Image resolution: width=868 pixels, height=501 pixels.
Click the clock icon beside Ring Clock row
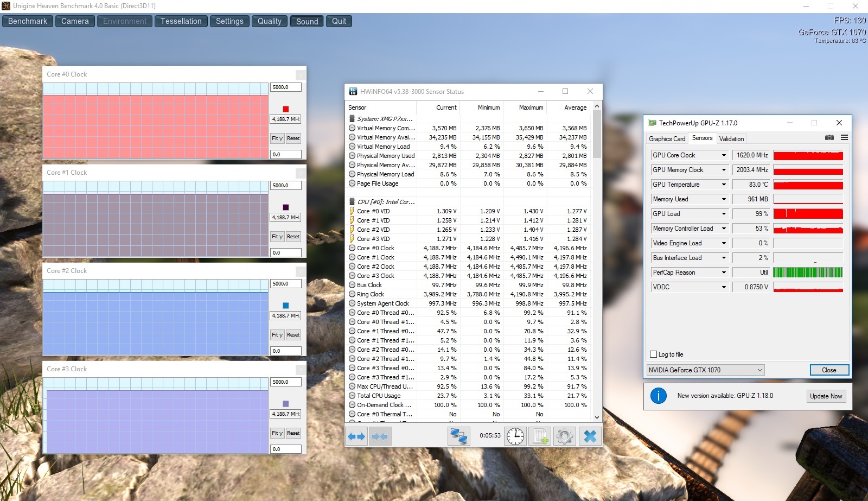(352, 294)
